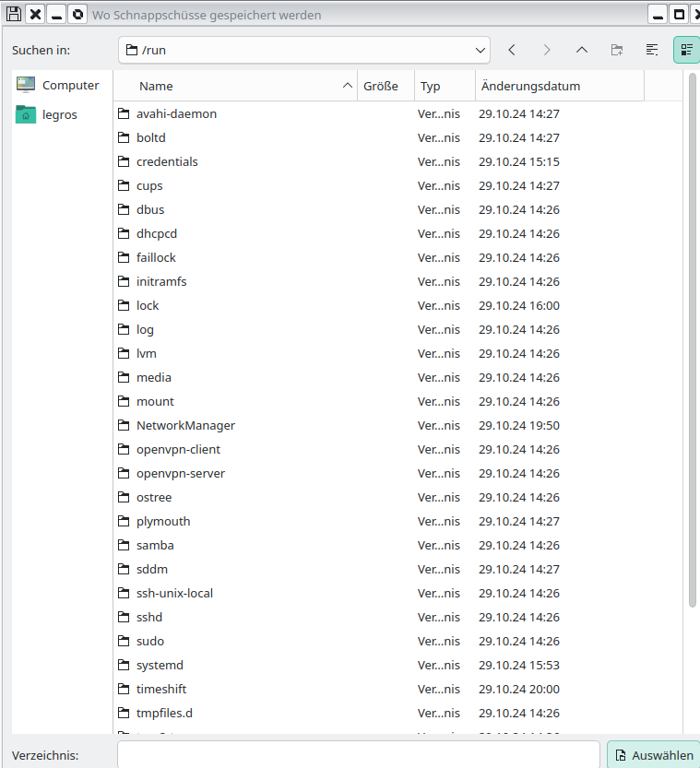Select the timeshift folder

pyautogui.click(x=161, y=689)
